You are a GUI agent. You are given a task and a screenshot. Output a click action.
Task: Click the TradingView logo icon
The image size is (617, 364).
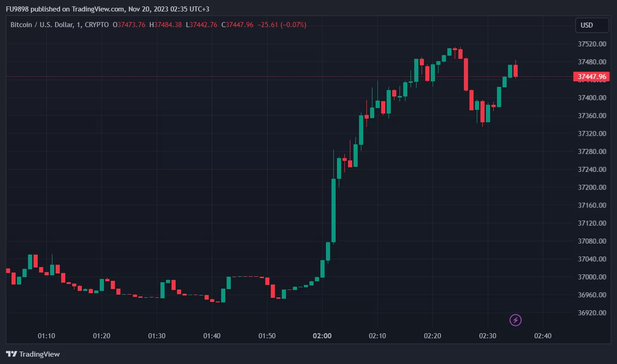point(11,354)
